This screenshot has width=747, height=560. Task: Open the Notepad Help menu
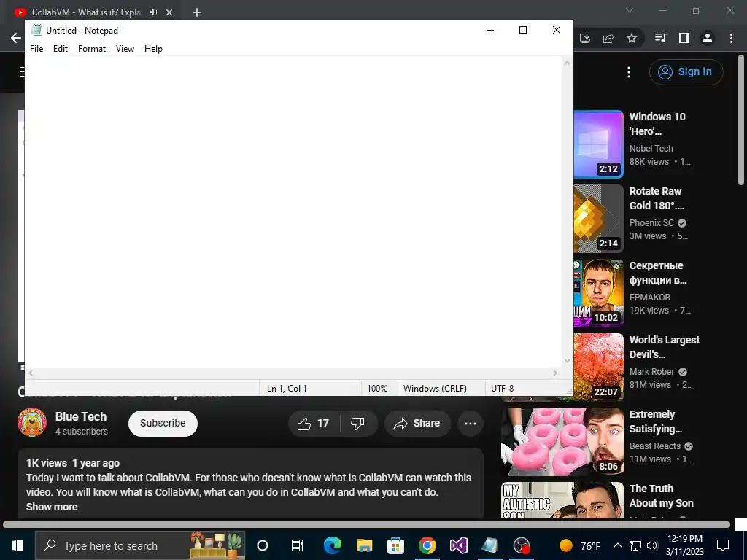pos(153,49)
